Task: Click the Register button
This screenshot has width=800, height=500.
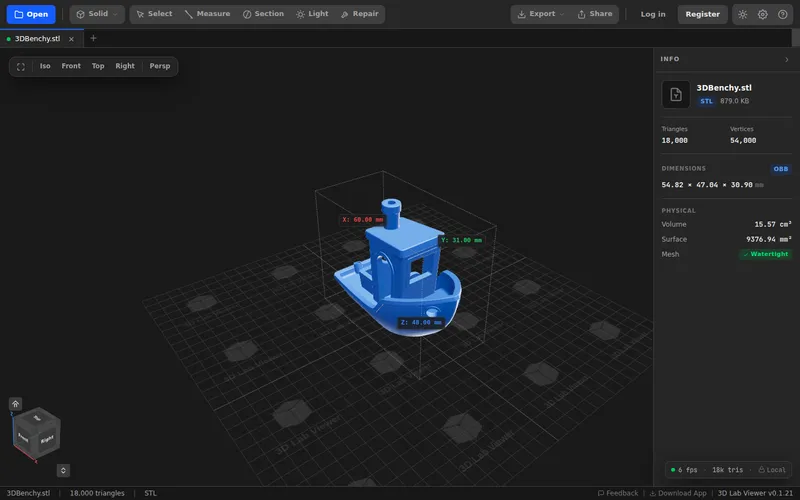Action: [x=703, y=14]
